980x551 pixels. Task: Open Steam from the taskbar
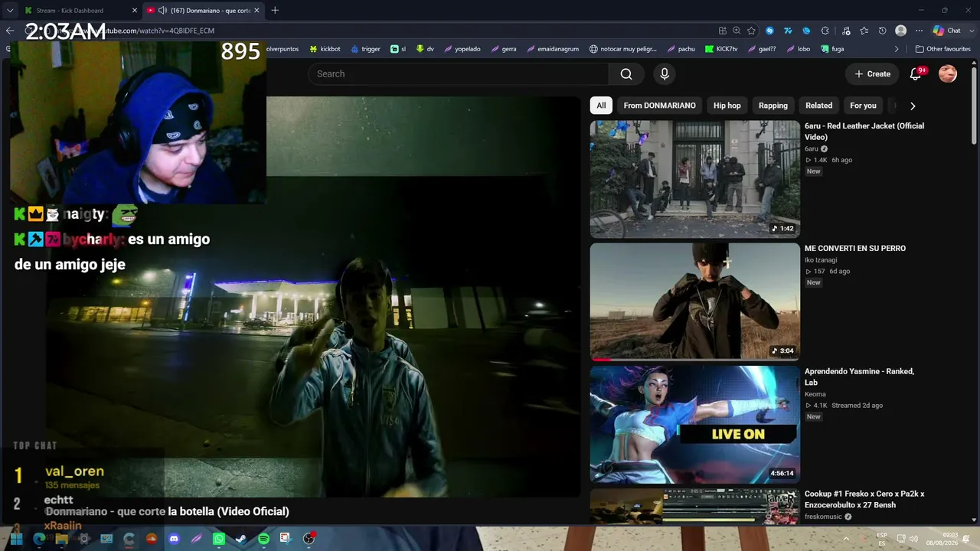coord(241,539)
